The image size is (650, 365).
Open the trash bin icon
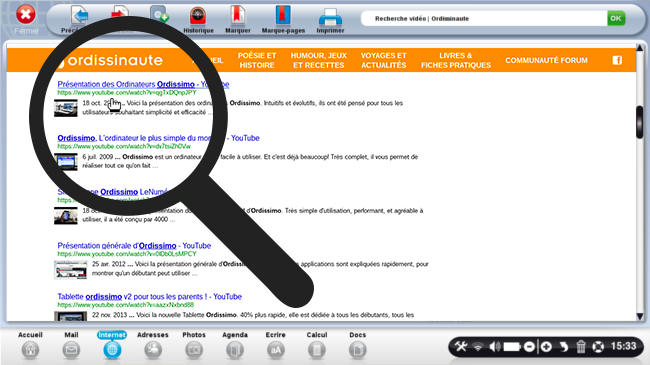point(581,346)
